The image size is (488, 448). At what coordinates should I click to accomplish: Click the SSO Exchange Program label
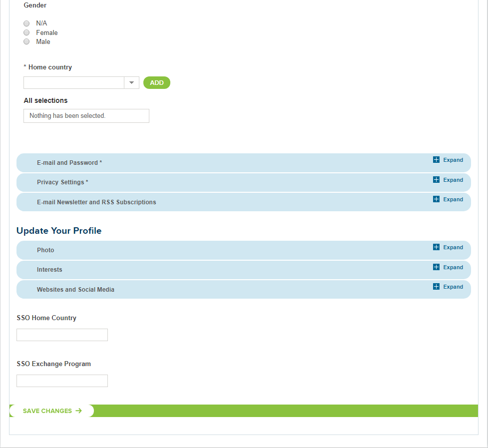click(53, 364)
